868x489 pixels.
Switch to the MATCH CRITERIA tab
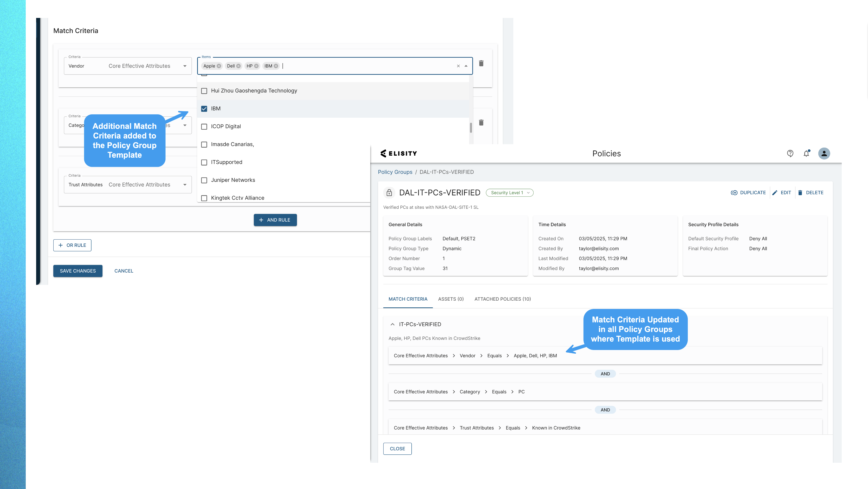(x=408, y=299)
